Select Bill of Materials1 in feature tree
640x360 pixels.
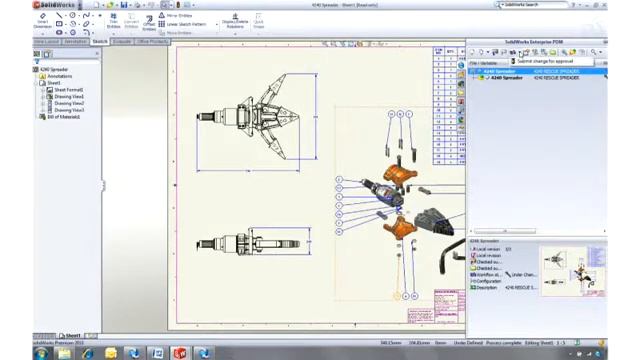(x=64, y=117)
